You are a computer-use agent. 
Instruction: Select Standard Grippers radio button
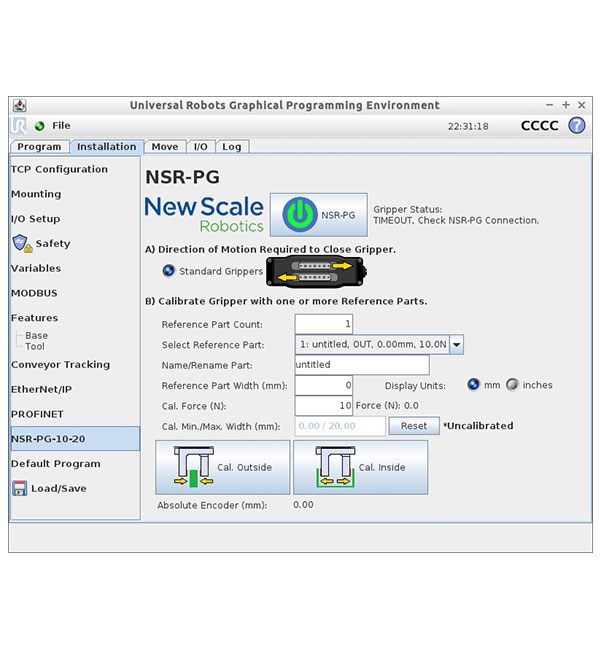[168, 271]
